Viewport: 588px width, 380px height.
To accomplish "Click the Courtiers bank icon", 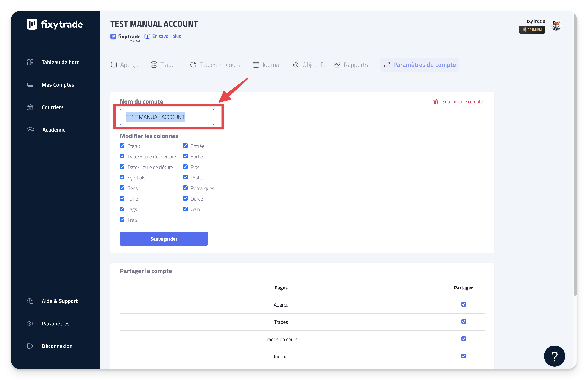I will [30, 107].
